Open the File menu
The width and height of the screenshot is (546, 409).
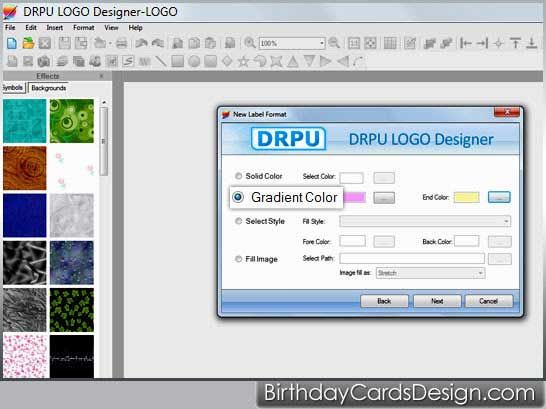[10, 27]
